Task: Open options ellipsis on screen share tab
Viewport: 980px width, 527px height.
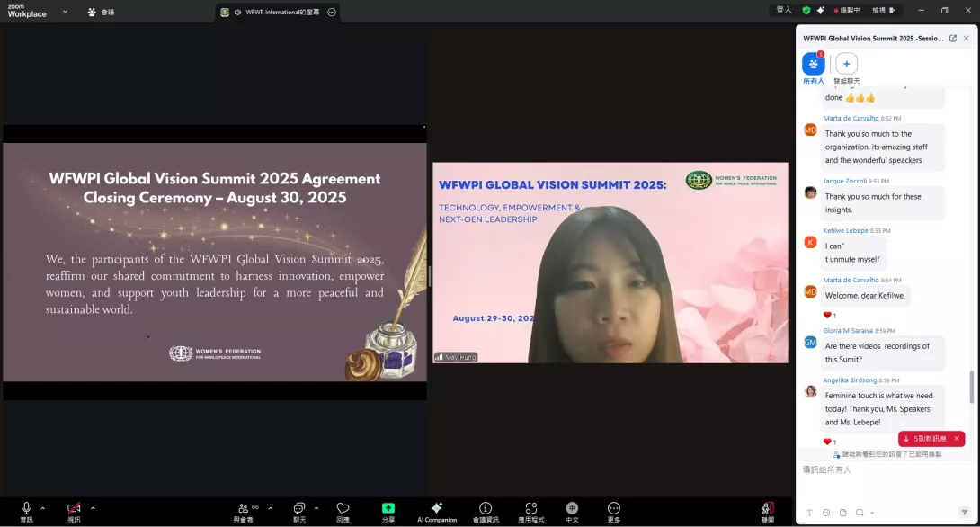Action: (332, 12)
